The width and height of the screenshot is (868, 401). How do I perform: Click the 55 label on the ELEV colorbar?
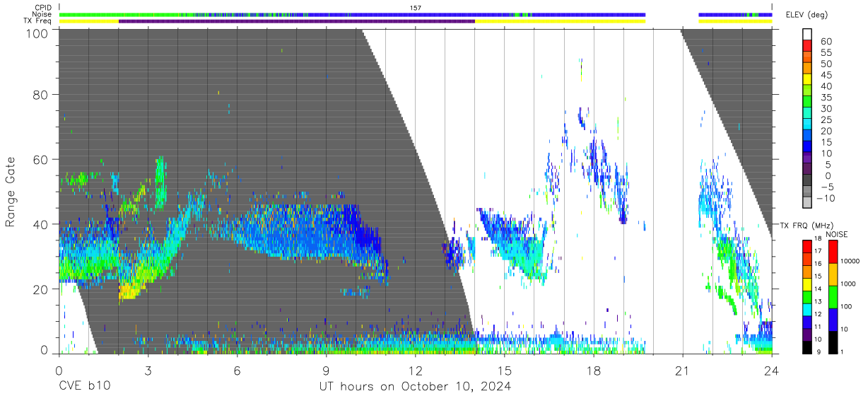[x=826, y=52]
